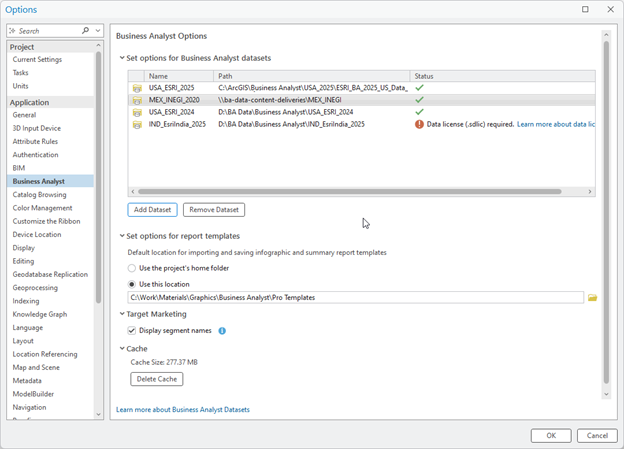Sort by the Name column header
624x449 pixels.
[179, 76]
